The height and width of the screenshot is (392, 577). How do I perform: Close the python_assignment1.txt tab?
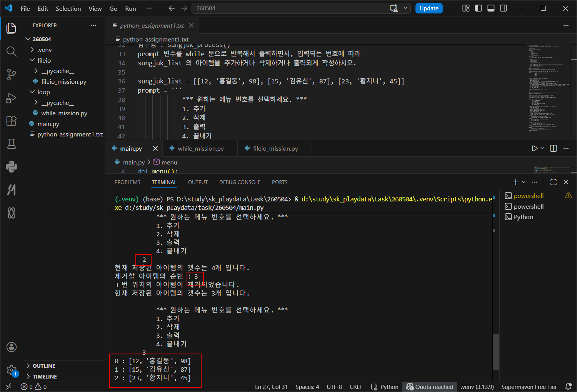pyautogui.click(x=191, y=25)
